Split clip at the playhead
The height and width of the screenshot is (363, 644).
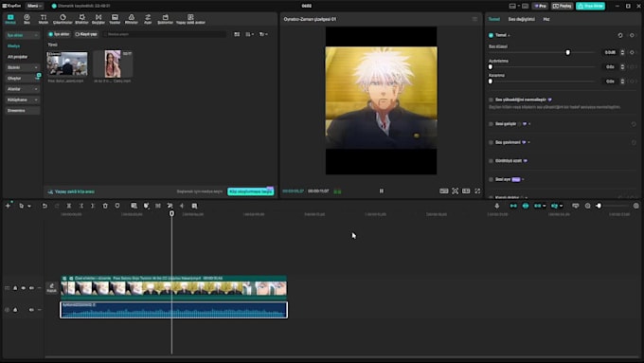[x=69, y=206]
